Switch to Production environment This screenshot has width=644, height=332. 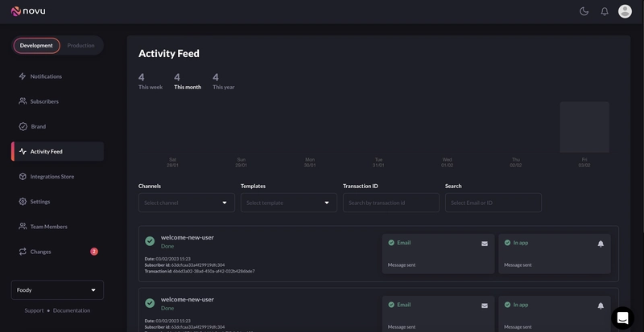[80, 46]
